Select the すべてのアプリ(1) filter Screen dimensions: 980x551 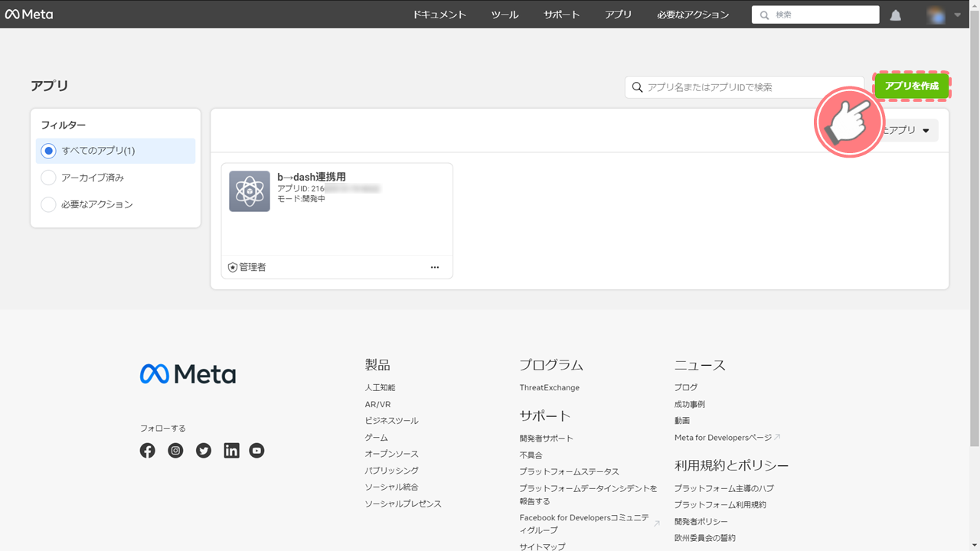[116, 151]
